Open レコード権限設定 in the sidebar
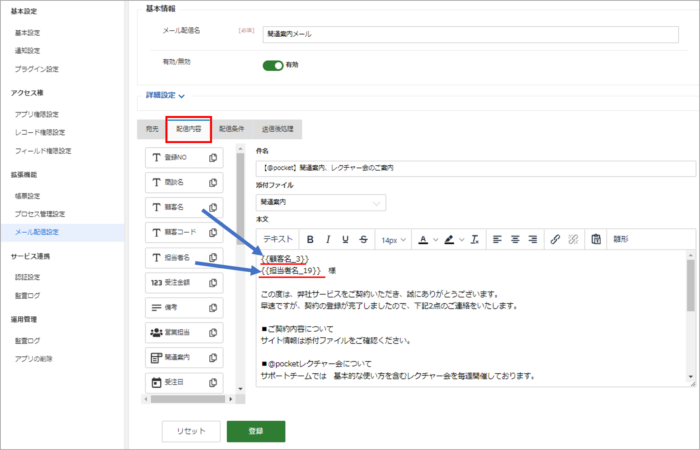Viewport: 700px width, 450px height. pyautogui.click(x=40, y=133)
